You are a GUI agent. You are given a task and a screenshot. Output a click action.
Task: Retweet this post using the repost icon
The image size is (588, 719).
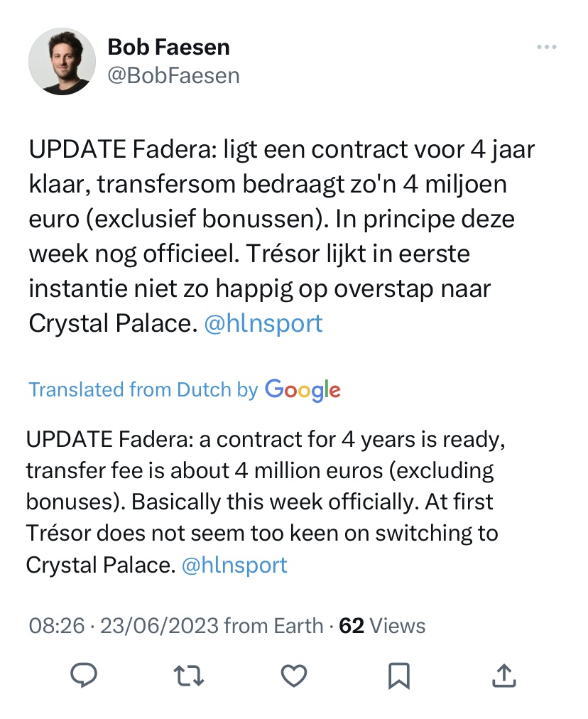click(x=189, y=675)
